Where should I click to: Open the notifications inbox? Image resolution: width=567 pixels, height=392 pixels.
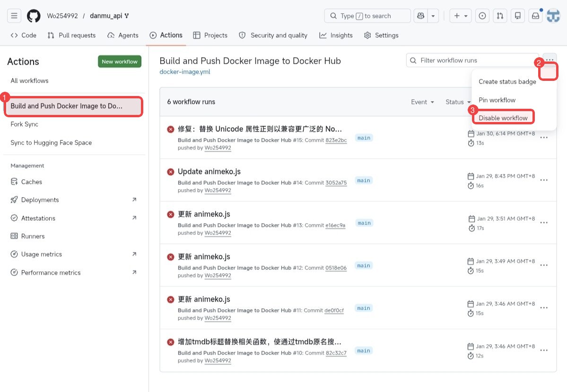coord(535,16)
